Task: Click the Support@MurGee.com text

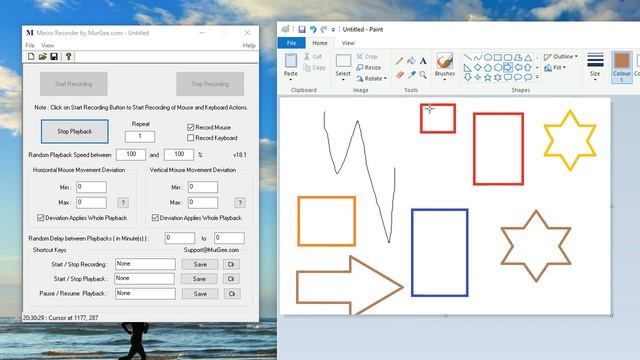Action: click(211, 250)
